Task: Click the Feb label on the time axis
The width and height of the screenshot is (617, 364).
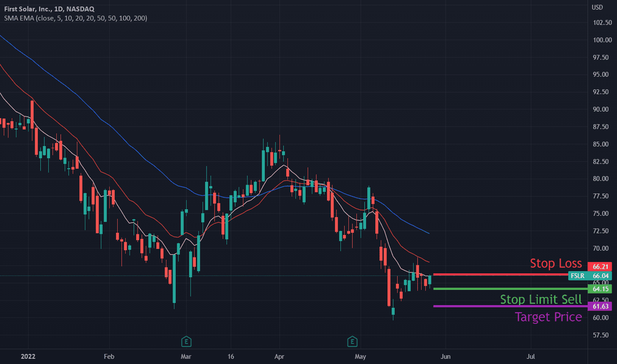Action: point(109,357)
